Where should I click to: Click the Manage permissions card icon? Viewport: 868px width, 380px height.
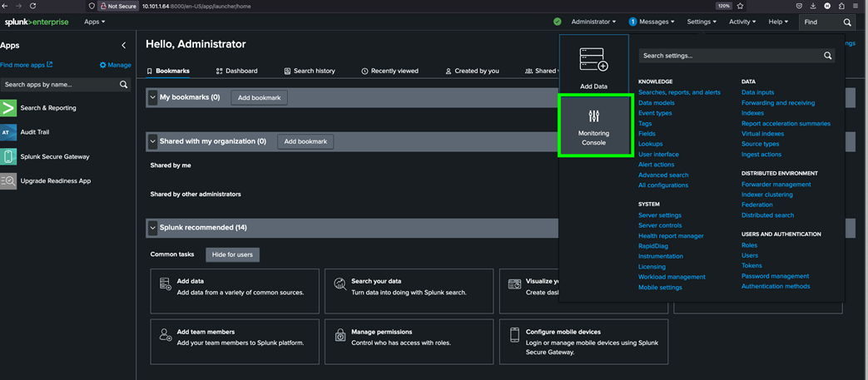340,334
